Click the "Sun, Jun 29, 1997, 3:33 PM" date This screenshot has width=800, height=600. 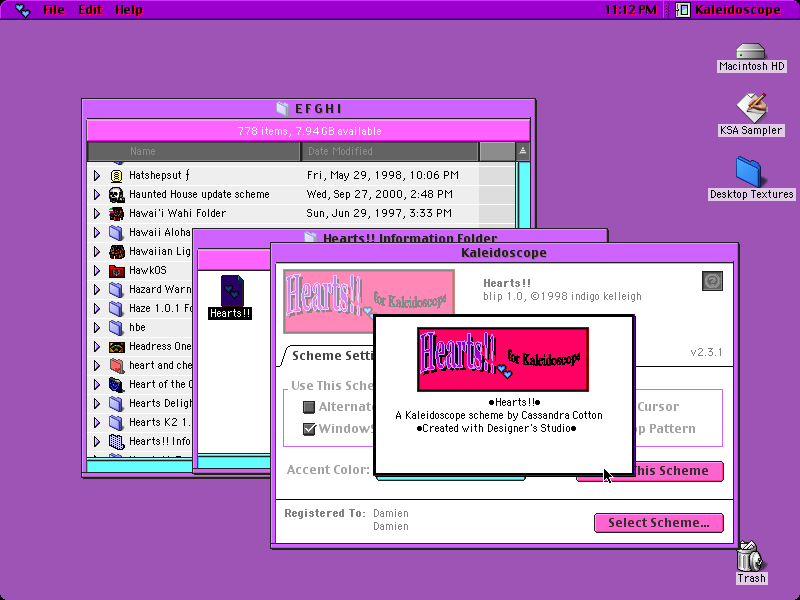click(379, 213)
